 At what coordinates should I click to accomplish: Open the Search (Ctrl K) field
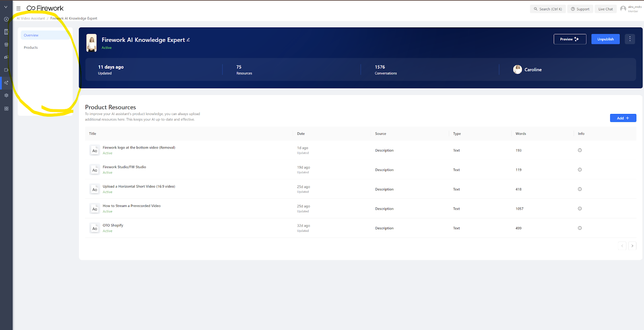coord(548,9)
